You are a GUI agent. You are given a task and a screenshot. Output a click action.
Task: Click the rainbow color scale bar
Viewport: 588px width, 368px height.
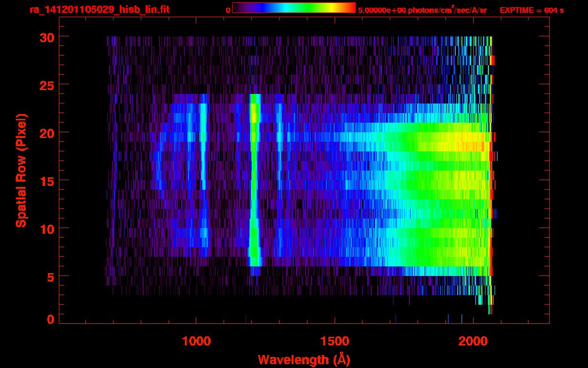[x=294, y=8]
